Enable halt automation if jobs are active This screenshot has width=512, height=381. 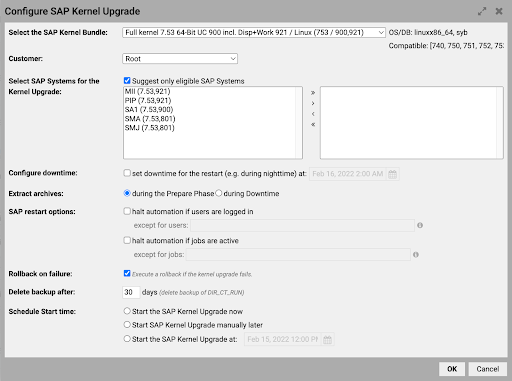[127, 240]
